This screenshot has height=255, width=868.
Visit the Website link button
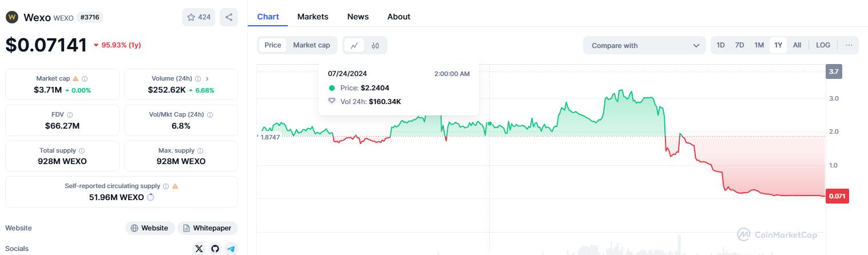(149, 228)
